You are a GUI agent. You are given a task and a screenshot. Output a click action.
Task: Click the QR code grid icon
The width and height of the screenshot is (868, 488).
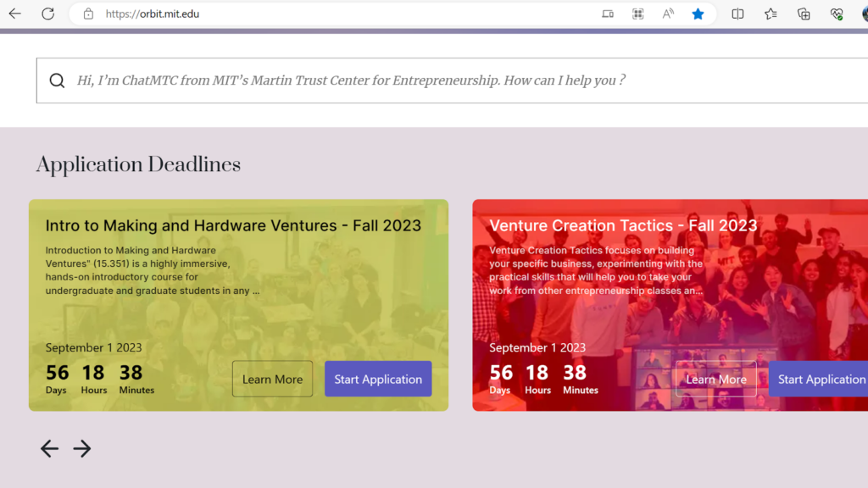pos(637,14)
